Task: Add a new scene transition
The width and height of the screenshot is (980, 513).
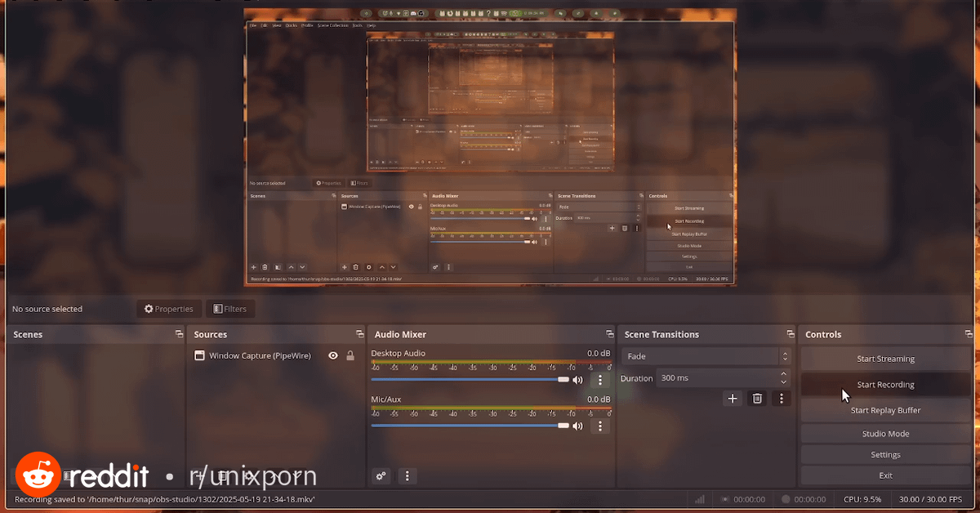Action: pyautogui.click(x=733, y=399)
